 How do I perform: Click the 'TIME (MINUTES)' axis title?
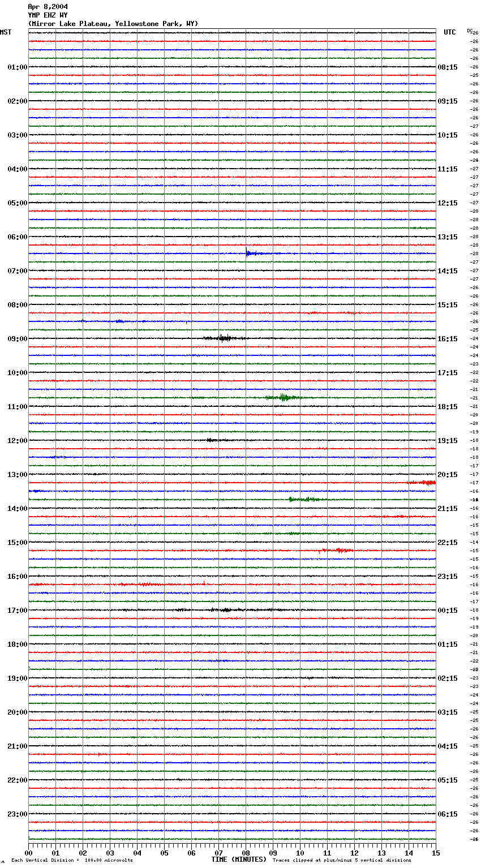(x=239, y=860)
